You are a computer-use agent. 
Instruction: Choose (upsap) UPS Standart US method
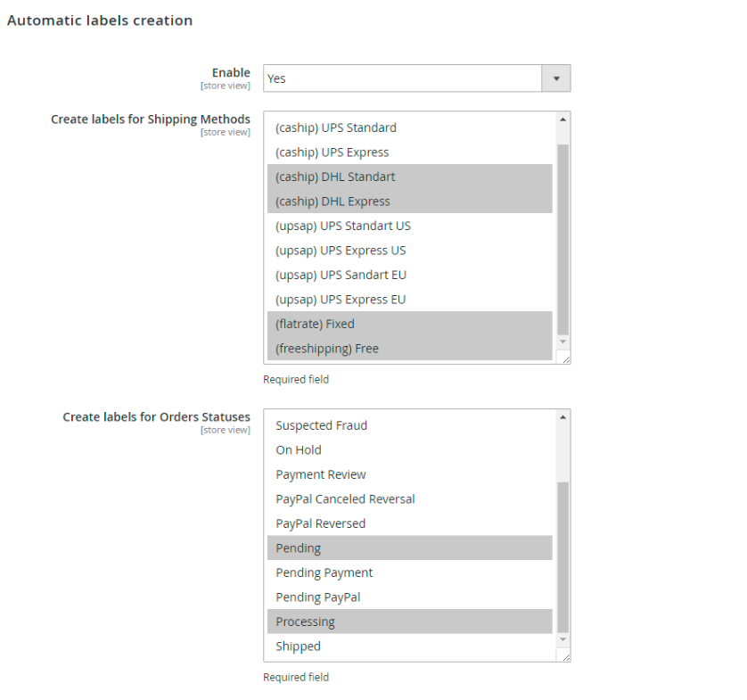click(343, 226)
